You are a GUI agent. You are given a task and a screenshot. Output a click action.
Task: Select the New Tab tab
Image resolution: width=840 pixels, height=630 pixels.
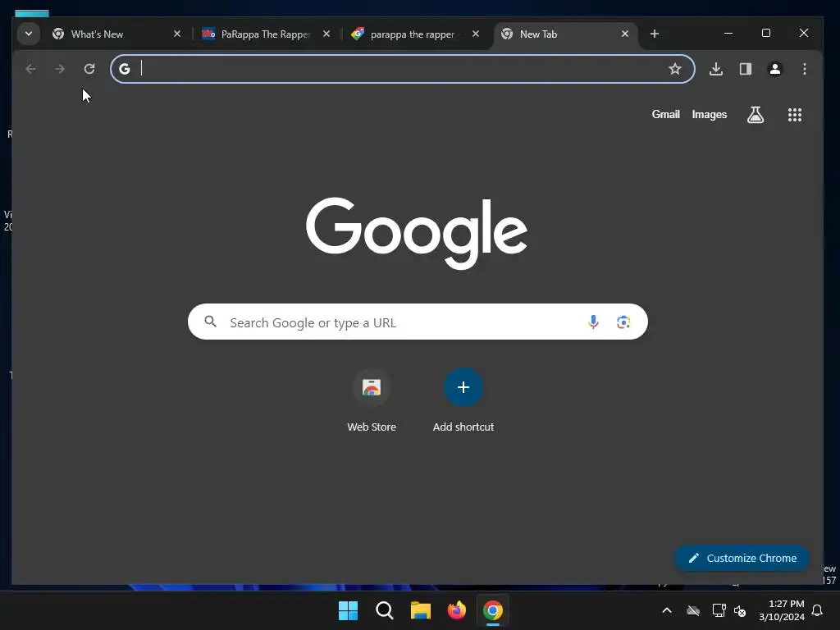point(565,34)
